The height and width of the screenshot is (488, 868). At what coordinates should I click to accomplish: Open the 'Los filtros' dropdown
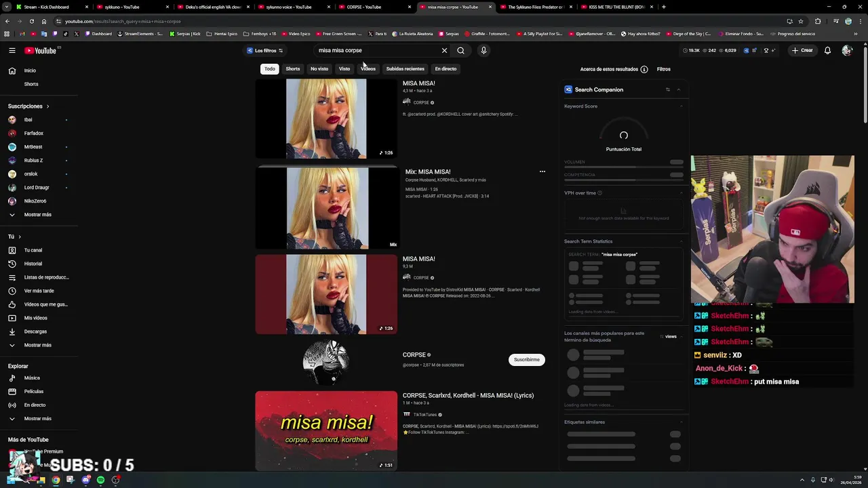point(265,50)
